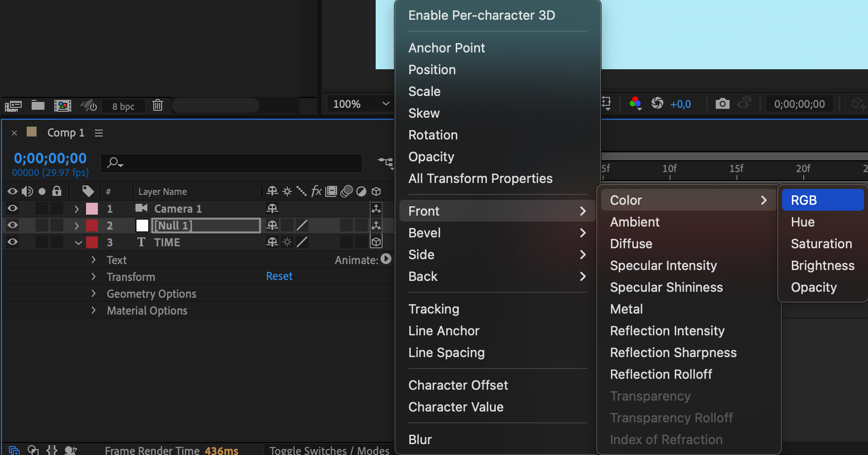Click Toggle Switches / Modes button
Screen dimensions: 868x455
(329, 450)
